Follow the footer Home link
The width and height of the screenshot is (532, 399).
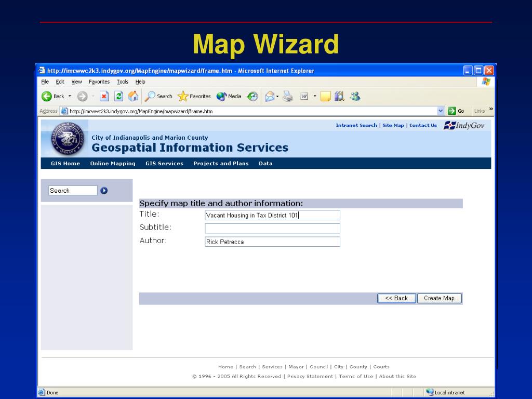(225, 367)
